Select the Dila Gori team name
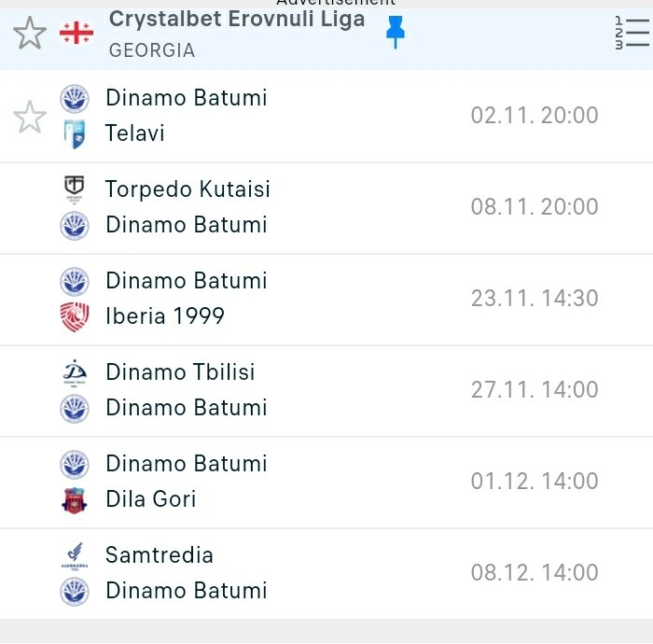 click(x=151, y=499)
